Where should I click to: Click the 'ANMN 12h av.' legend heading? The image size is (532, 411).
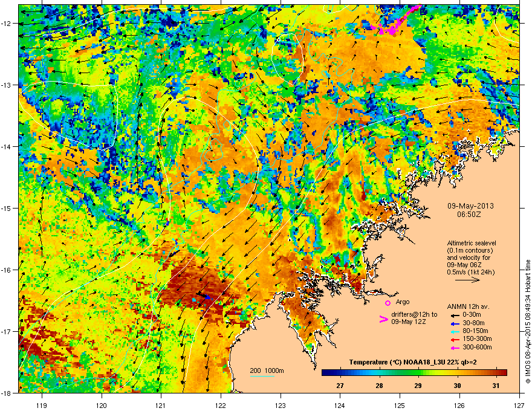468,306
